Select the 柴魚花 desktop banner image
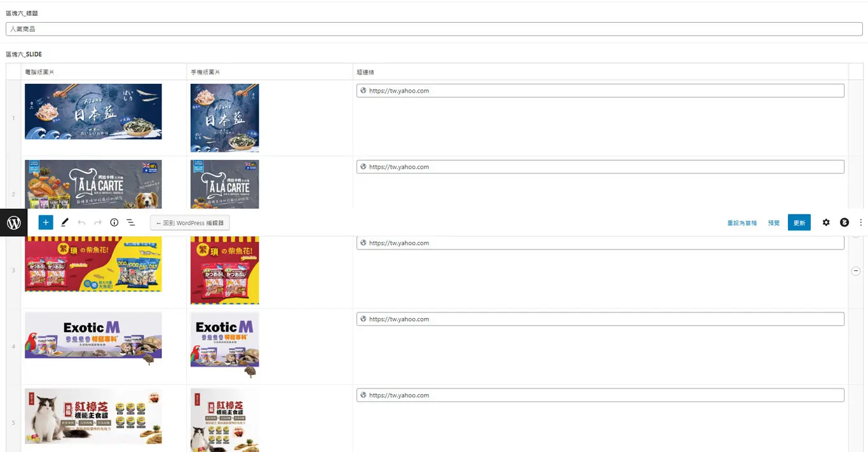Image resolution: width=868 pixels, height=452 pixels. pos(93,264)
